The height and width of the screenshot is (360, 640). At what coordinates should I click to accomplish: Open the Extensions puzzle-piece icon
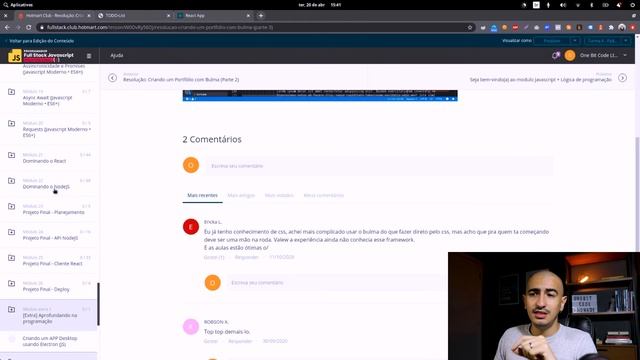pos(611,27)
